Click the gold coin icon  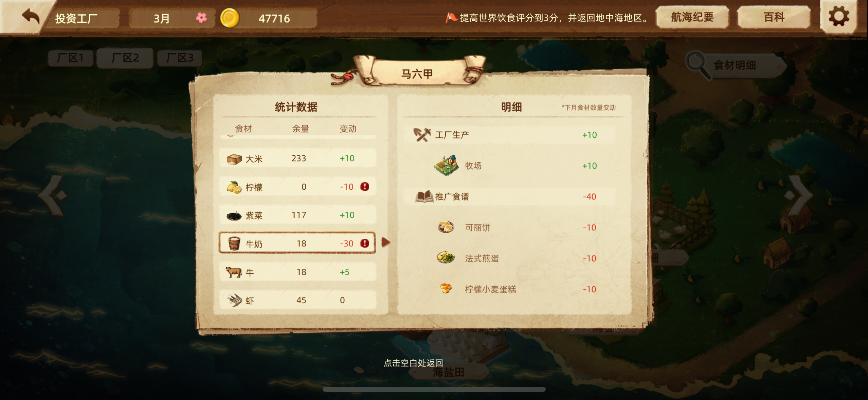(230, 18)
